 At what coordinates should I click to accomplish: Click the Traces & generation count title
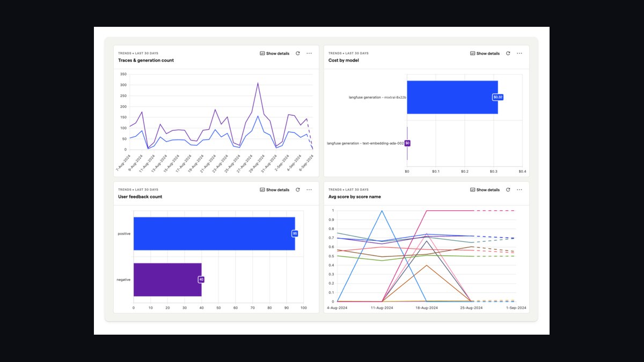coord(146,61)
